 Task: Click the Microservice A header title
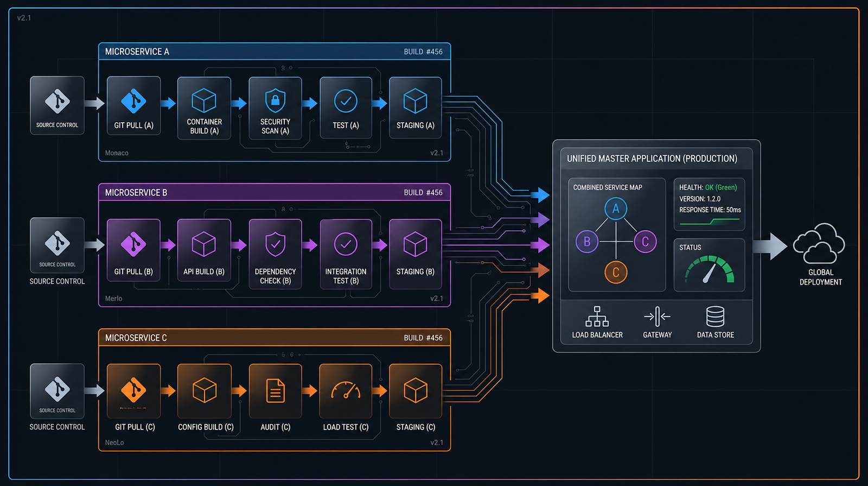pyautogui.click(x=137, y=52)
